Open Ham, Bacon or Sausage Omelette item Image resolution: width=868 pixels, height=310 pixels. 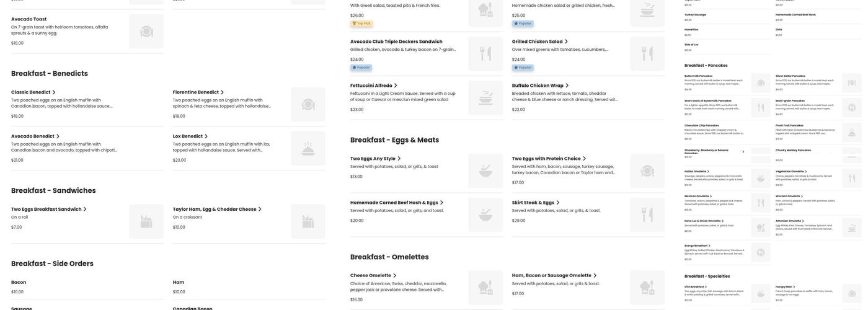point(551,276)
